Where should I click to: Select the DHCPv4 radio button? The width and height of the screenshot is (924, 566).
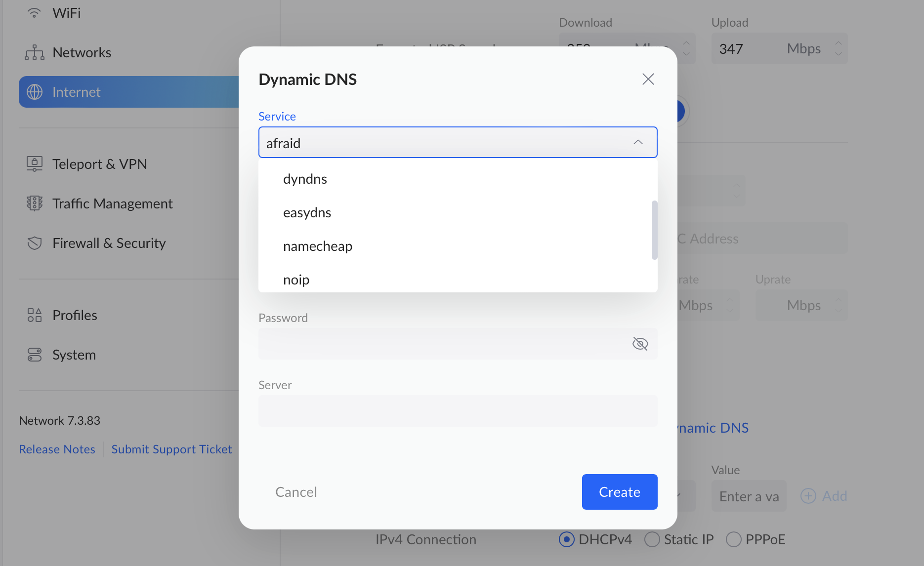click(566, 539)
